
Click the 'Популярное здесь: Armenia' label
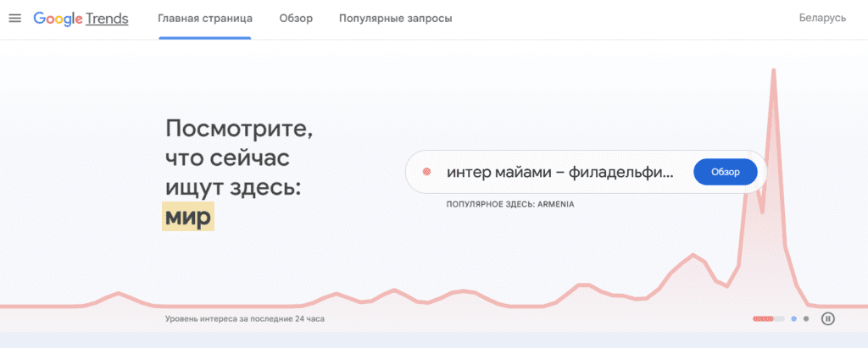click(x=509, y=204)
